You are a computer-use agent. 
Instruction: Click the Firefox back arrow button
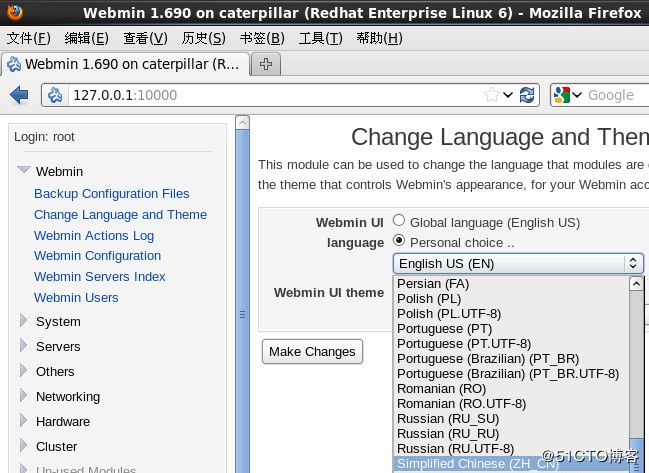click(x=19, y=95)
